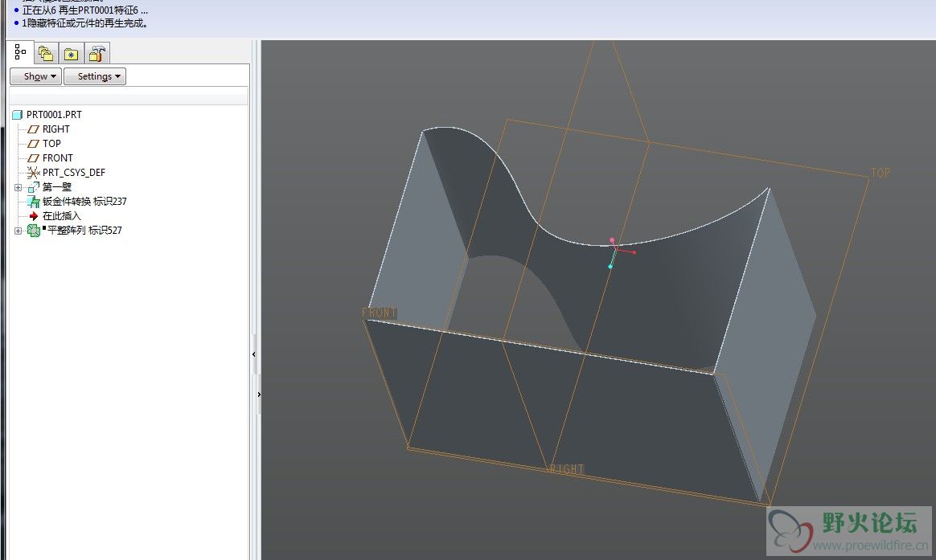
Task: Select the RIGHT datum plane in tree
Action: [x=56, y=129]
